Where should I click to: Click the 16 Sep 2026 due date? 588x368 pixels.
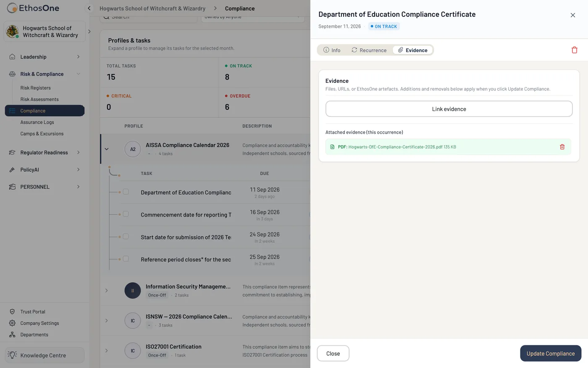(x=265, y=212)
